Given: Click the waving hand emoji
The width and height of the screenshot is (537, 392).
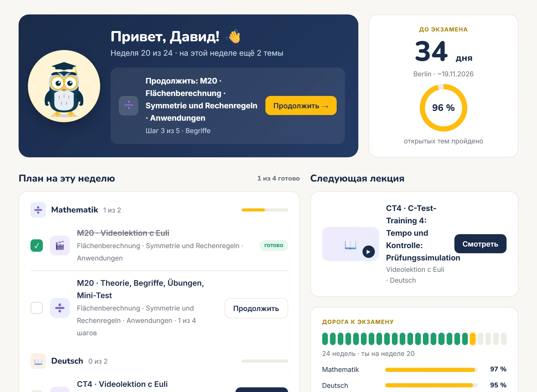Looking at the screenshot, I should pos(233,37).
